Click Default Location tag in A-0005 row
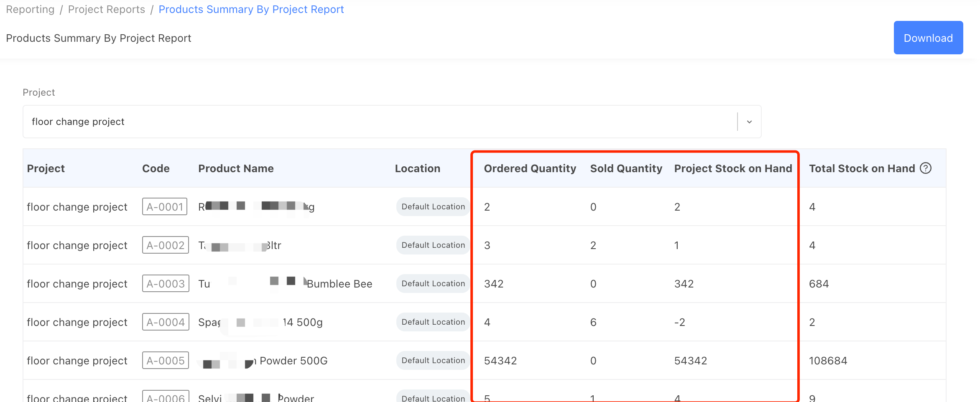This screenshot has height=402, width=980. click(x=433, y=361)
